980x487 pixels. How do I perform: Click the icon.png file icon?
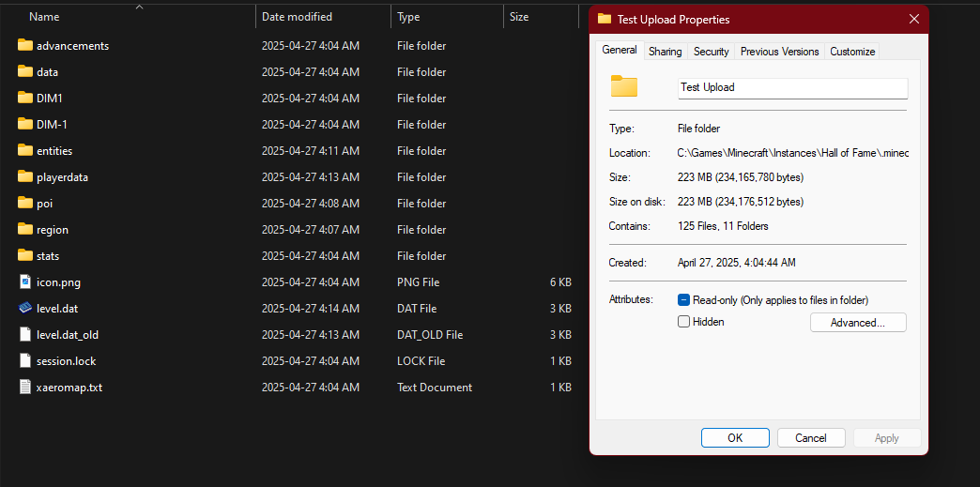point(25,282)
